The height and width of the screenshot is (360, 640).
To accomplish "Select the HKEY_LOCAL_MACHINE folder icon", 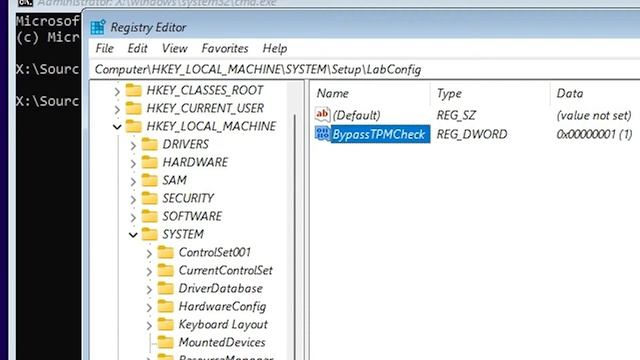I will (x=133, y=126).
